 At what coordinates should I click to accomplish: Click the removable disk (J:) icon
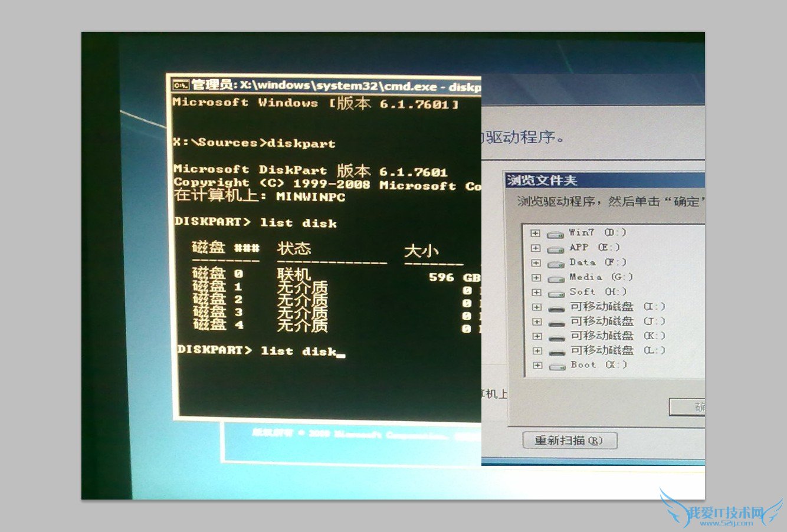tap(556, 323)
